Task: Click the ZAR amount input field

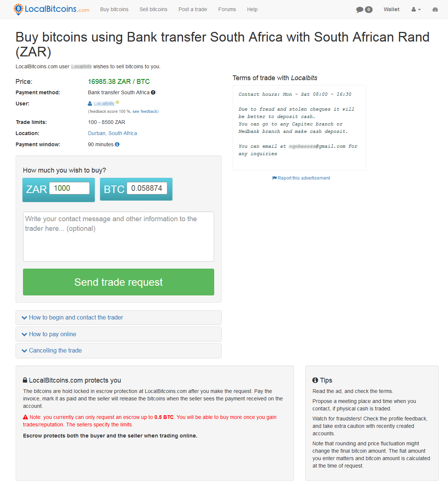Action: [x=69, y=188]
